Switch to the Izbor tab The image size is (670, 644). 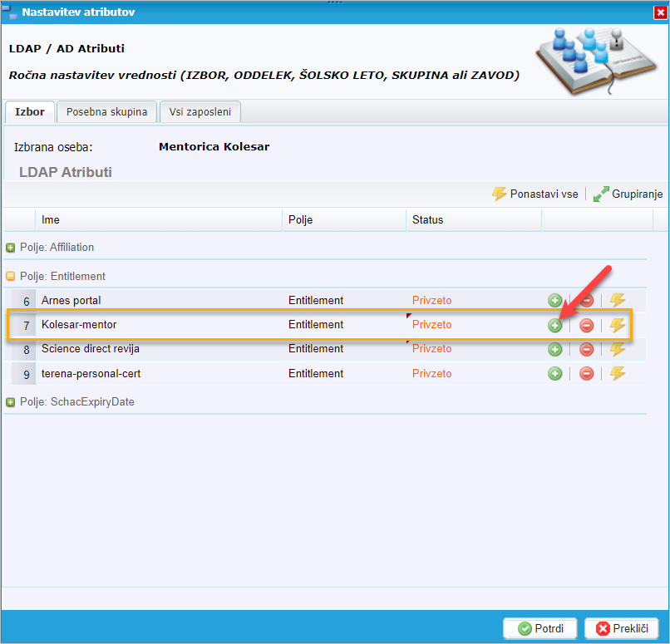point(30,112)
